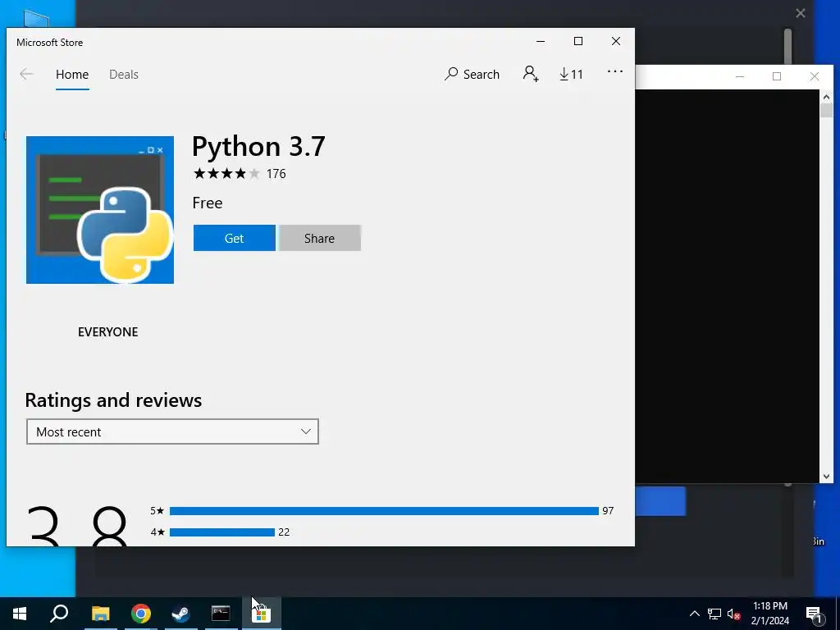
Task: Expand the Most recent sort dropdown
Action: (x=172, y=431)
